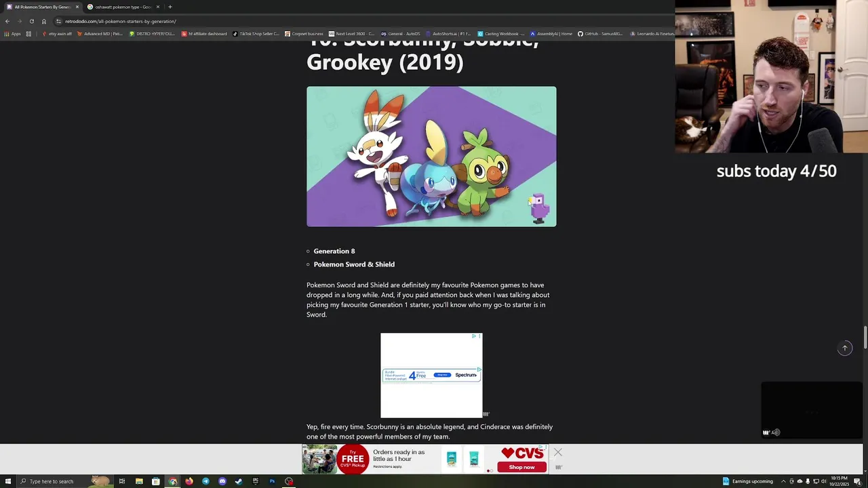Click the Try FREE CVS Pickup badge
The height and width of the screenshot is (488, 868).
353,459
